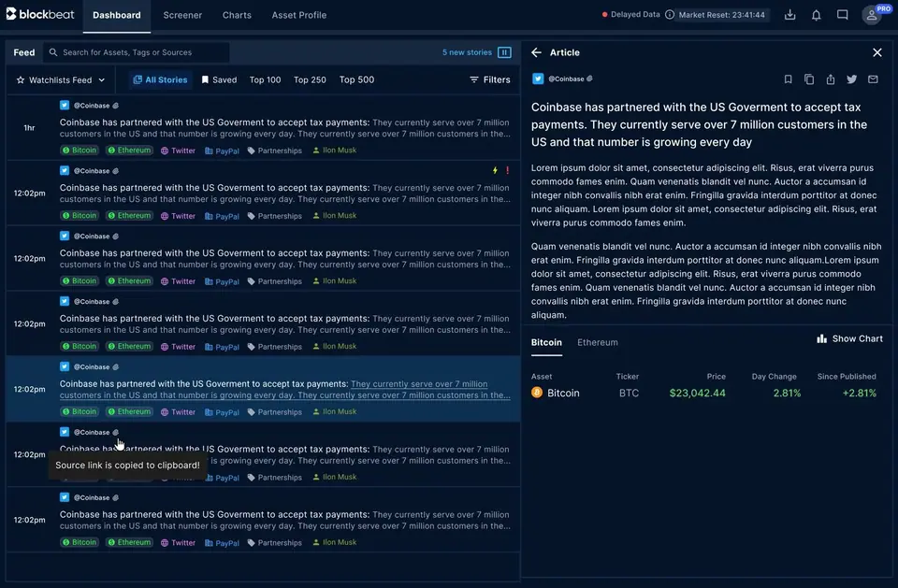Go to the Asset Profile tab
The width and height of the screenshot is (898, 588).
[299, 16]
